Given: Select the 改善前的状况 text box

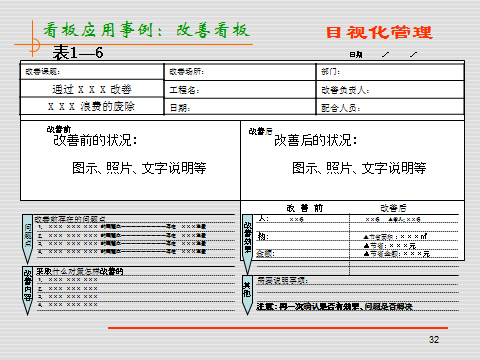Looking at the screenshot, I should [130, 161].
